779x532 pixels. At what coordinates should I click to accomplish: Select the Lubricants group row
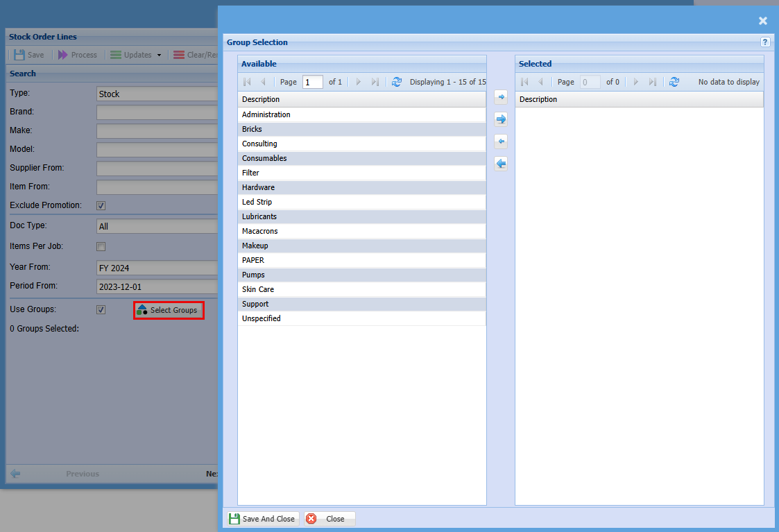click(361, 216)
